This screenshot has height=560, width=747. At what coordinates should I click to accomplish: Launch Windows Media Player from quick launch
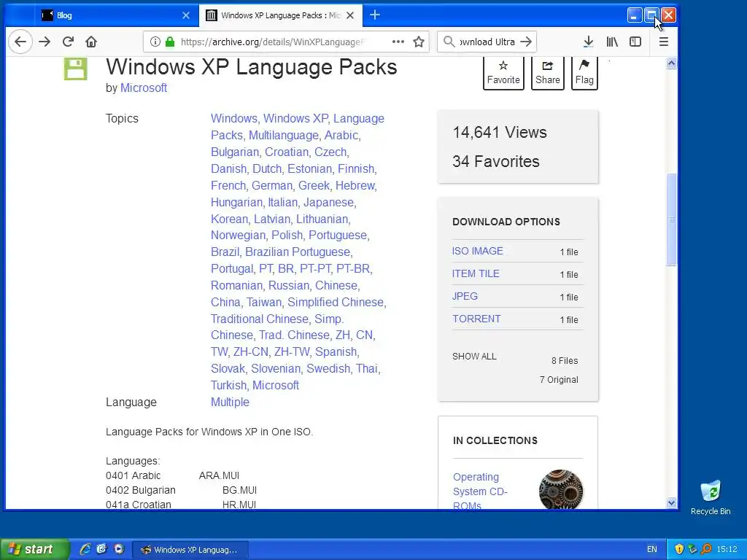click(119, 550)
